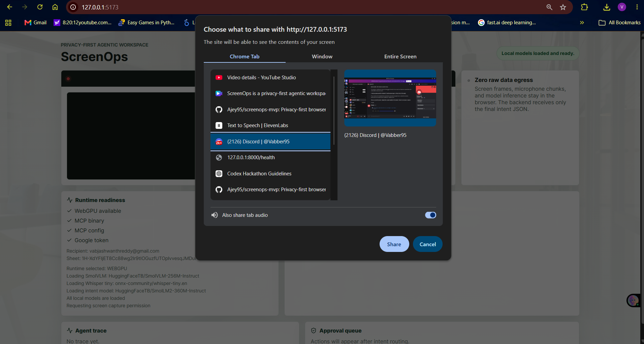Click the ScreenOps page title

[x=94, y=57]
